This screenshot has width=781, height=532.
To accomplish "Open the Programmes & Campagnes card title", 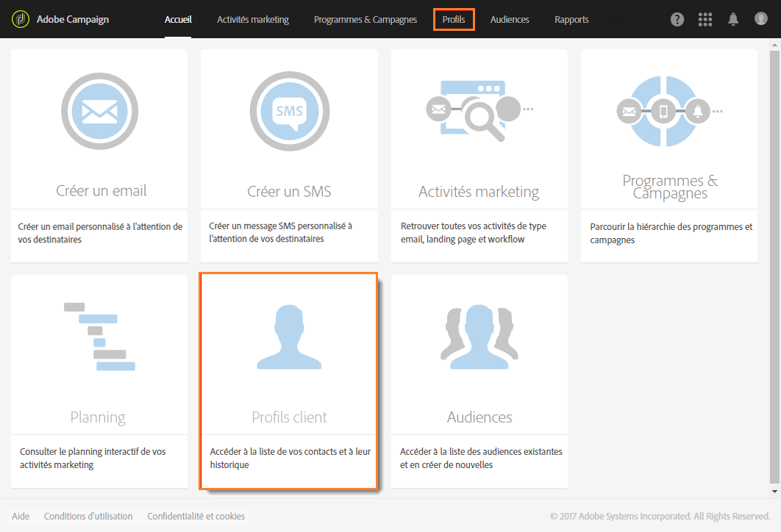I will click(670, 187).
